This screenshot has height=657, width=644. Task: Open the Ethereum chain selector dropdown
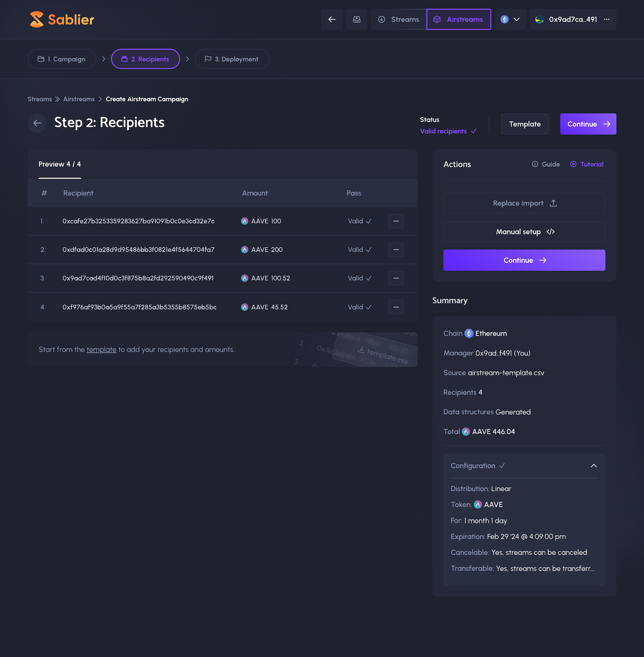pyautogui.click(x=510, y=19)
